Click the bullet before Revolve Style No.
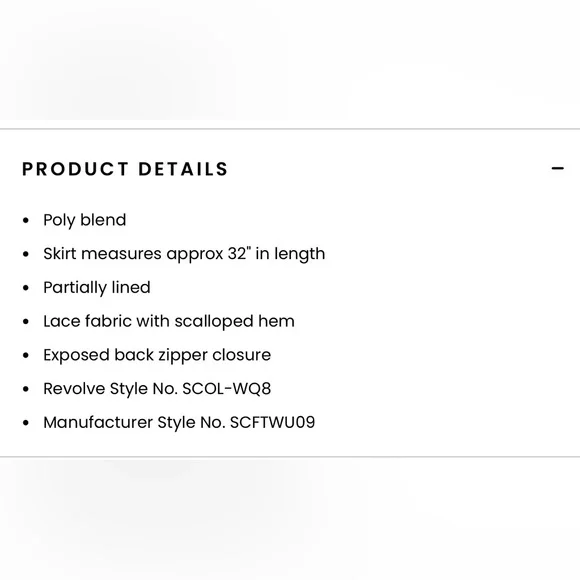 26,389
